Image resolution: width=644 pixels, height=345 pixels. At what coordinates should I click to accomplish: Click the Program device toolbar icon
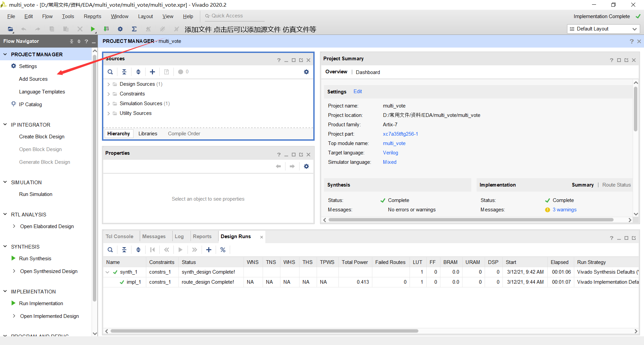point(106,29)
